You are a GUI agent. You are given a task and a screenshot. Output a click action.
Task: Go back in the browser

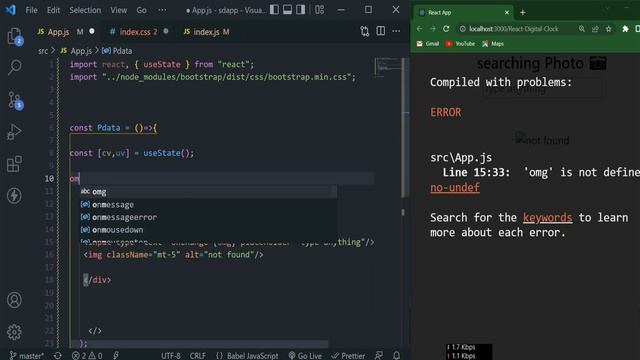420,29
